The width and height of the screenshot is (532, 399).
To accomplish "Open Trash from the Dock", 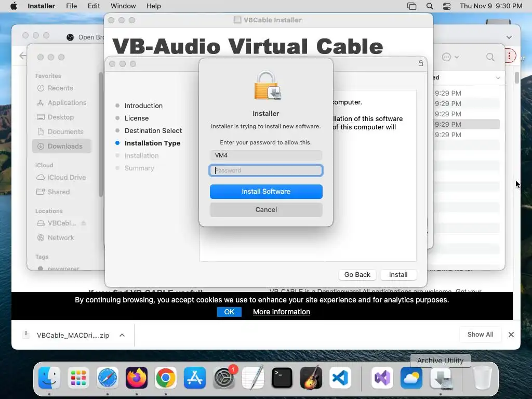I will click(482, 378).
